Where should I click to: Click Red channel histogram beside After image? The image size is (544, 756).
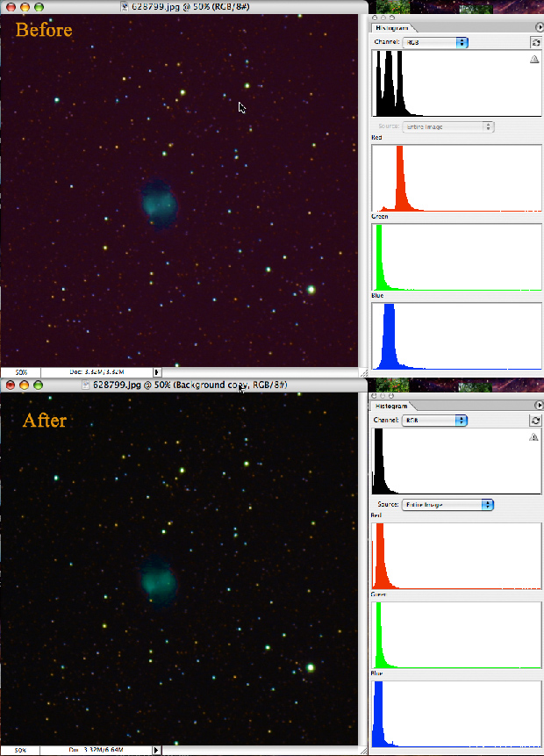click(456, 556)
